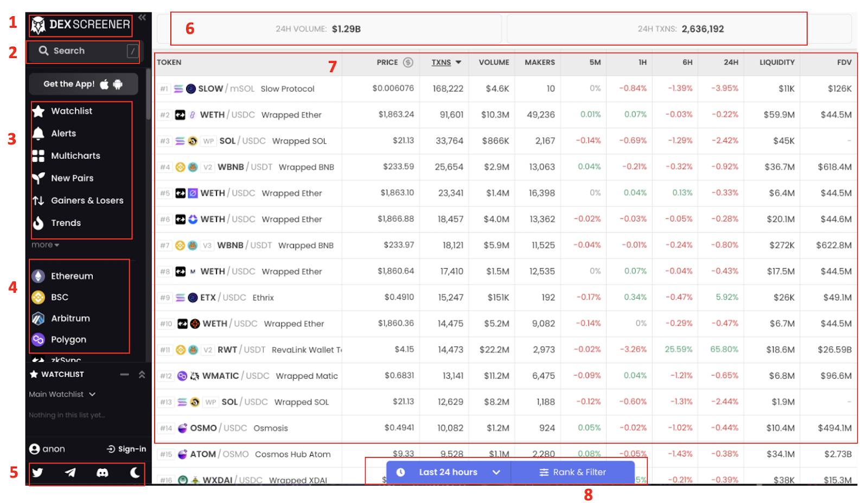
Task: Open the Last 24 hours dropdown
Action: tap(449, 472)
